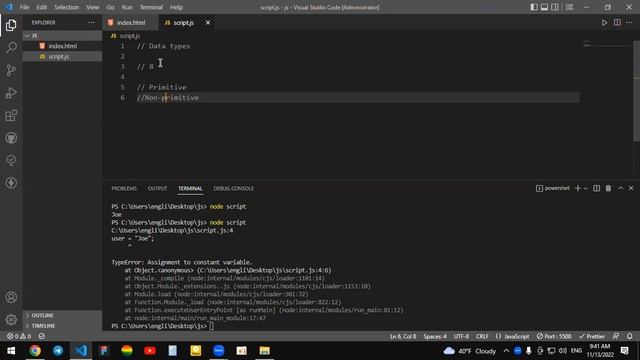Open the Extensions view
640x360 pixels.
[x=11, y=116]
